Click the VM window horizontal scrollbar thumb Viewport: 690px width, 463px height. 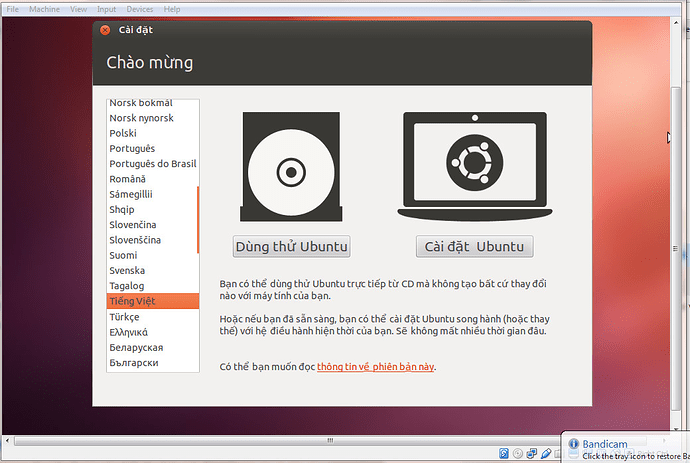[330, 440]
